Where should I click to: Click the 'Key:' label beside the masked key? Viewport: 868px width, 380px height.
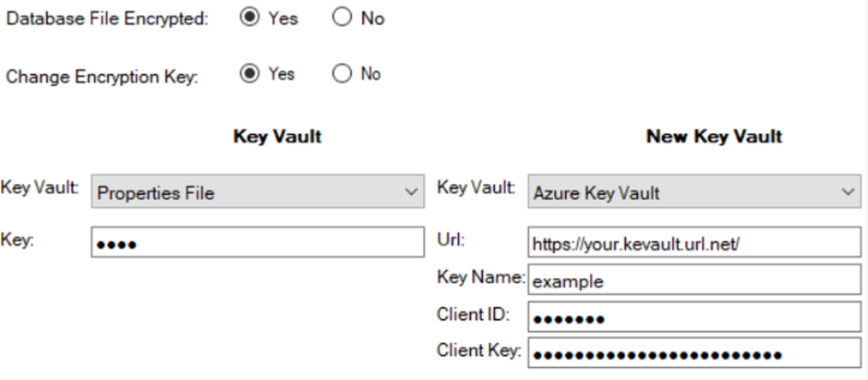pyautogui.click(x=18, y=239)
